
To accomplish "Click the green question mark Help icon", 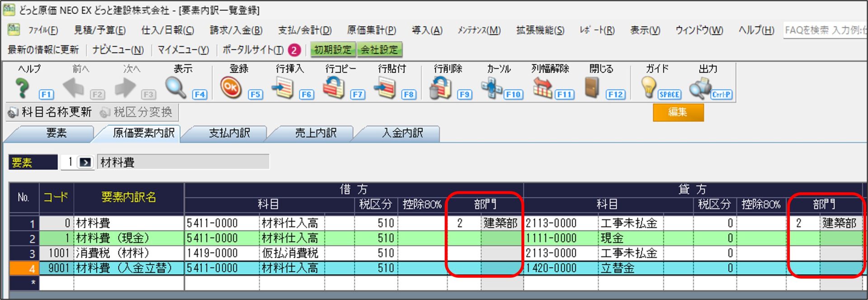I will click(x=22, y=88).
